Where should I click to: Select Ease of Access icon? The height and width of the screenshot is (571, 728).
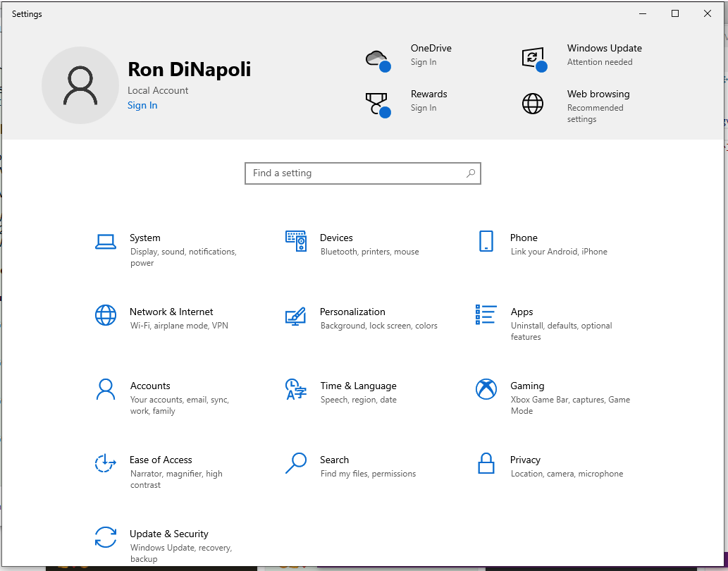point(106,463)
